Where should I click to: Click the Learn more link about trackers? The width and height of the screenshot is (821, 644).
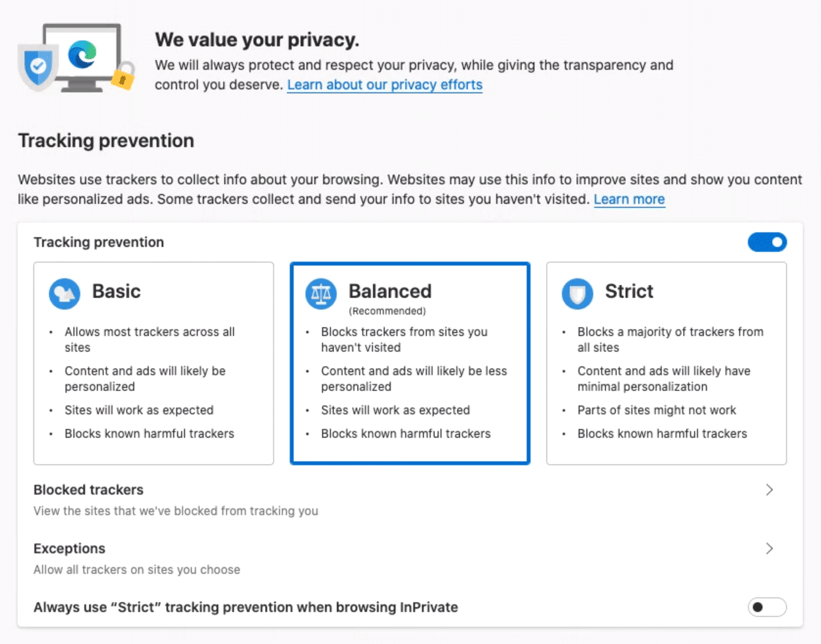pyautogui.click(x=629, y=199)
